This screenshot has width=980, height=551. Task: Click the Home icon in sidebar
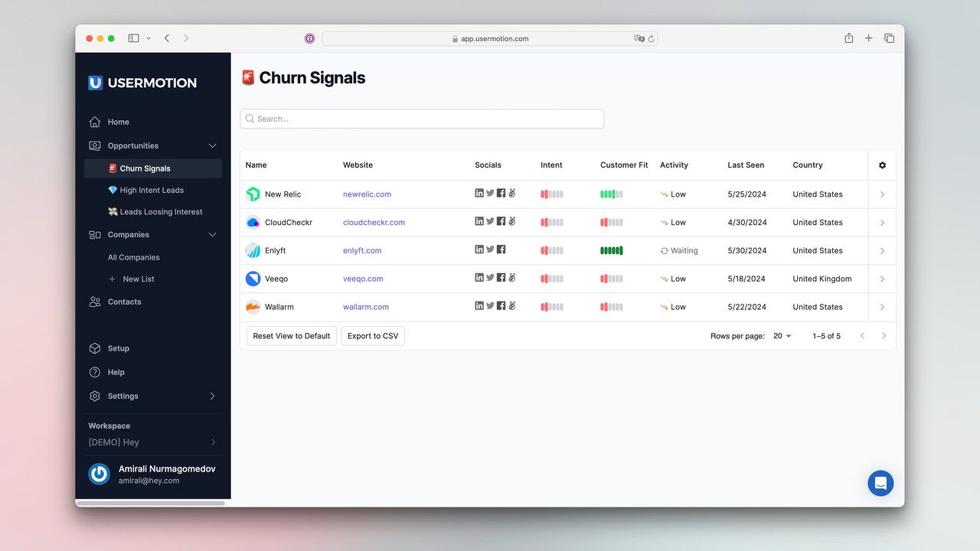(x=95, y=122)
